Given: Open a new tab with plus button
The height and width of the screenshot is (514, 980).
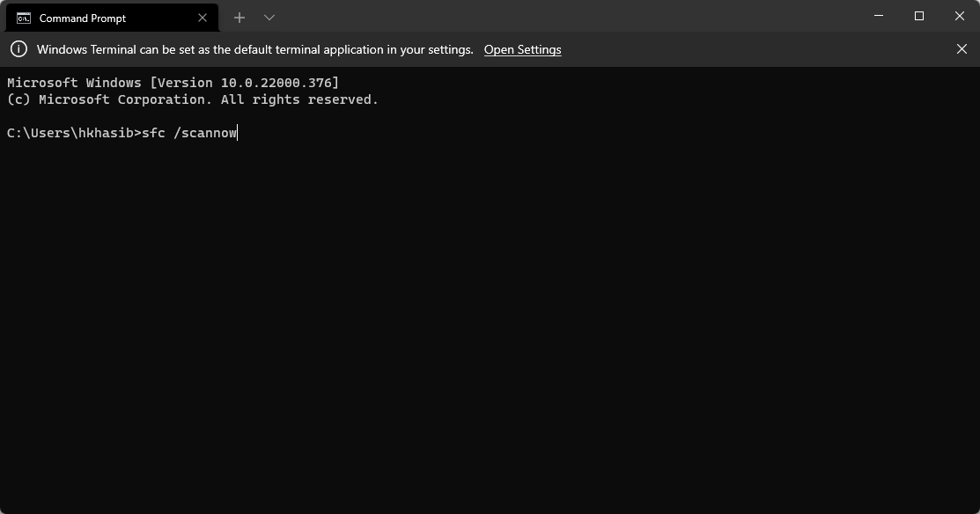Looking at the screenshot, I should (x=239, y=18).
